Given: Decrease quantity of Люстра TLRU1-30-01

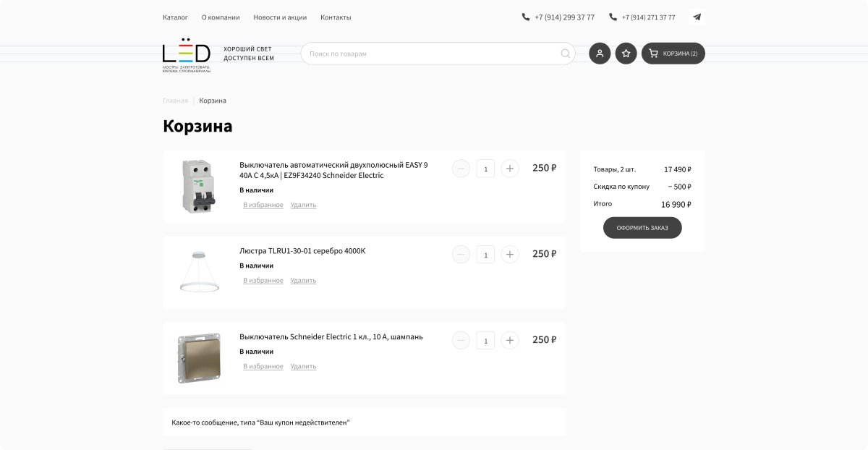Looking at the screenshot, I should point(461,255).
